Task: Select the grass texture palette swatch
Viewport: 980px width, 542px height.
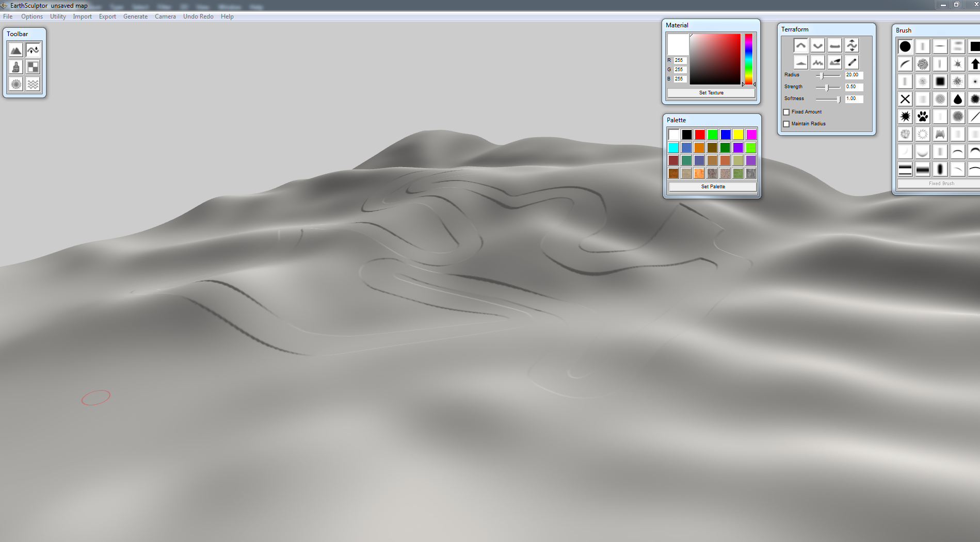Action: pos(738,173)
